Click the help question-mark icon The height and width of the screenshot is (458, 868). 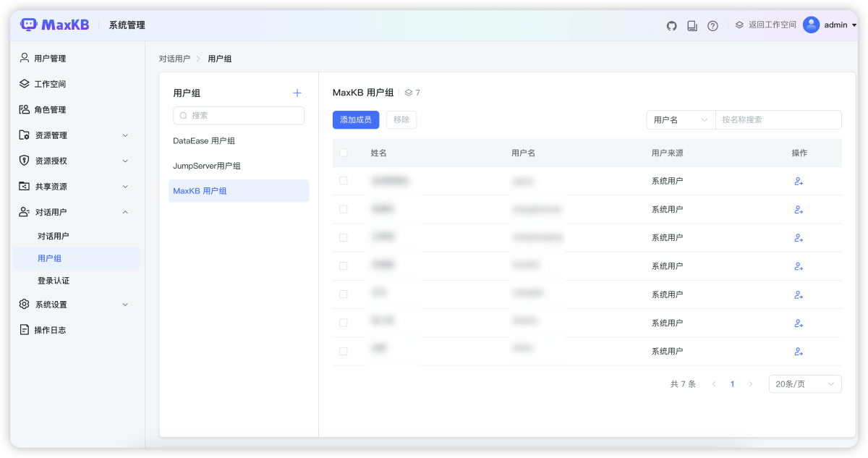[712, 25]
